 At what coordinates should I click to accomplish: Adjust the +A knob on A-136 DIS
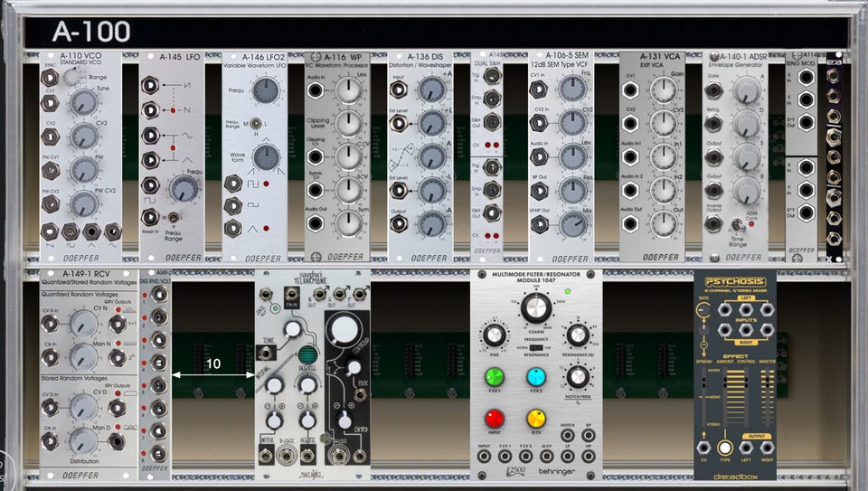pyautogui.click(x=431, y=90)
